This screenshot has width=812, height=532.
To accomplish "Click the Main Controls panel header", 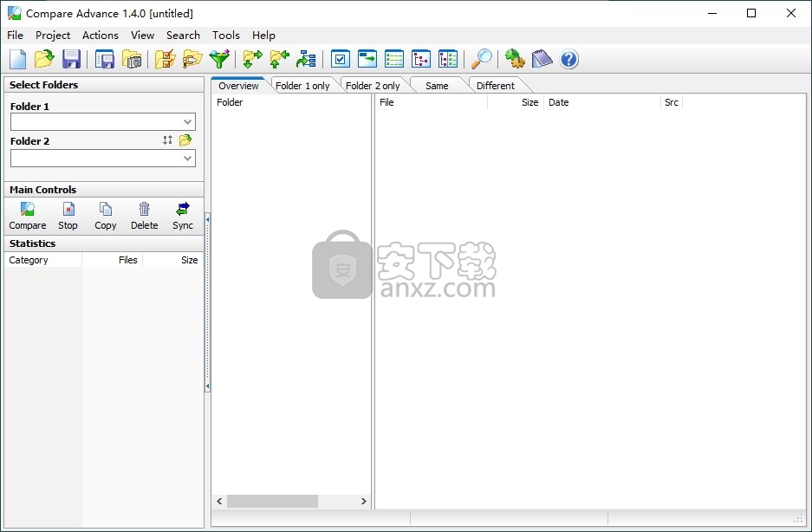I will coord(104,190).
